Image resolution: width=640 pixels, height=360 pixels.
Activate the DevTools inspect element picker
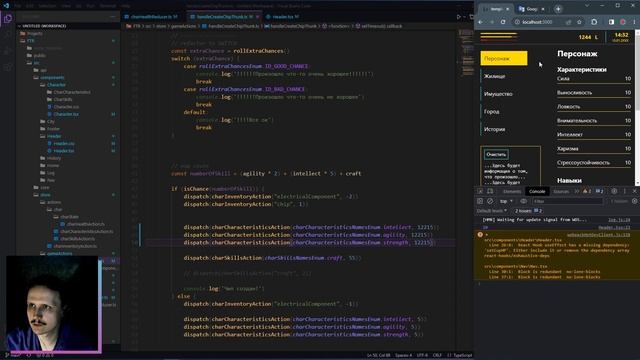click(480, 191)
